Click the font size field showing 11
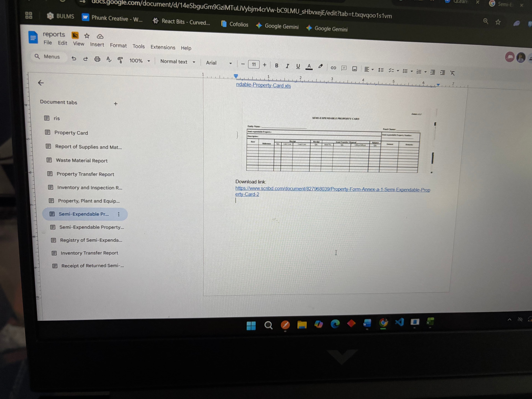532x399 pixels. [x=254, y=64]
